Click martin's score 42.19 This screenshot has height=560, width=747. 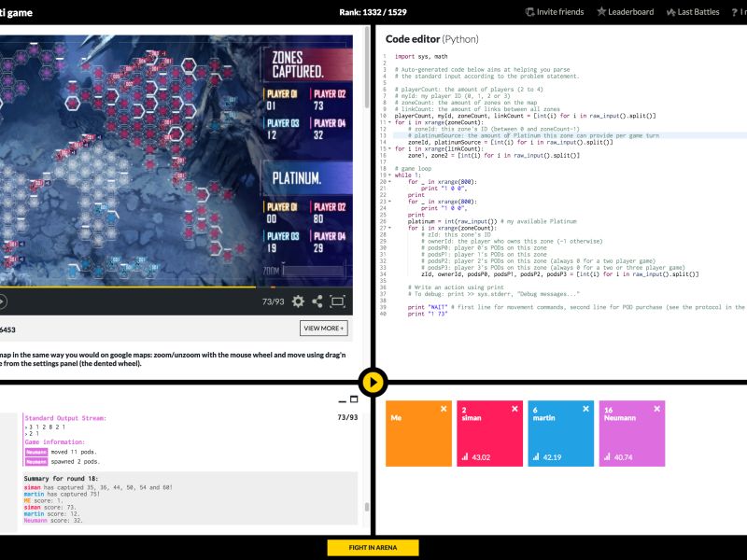[x=552, y=457]
